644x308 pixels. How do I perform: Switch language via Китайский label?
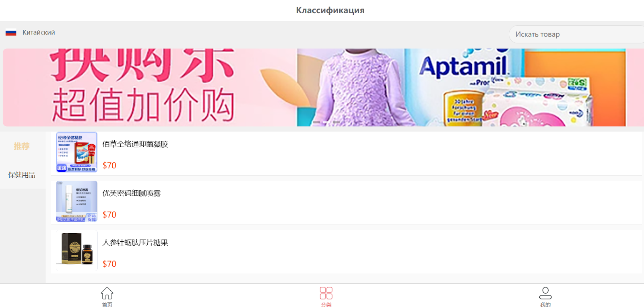click(39, 33)
